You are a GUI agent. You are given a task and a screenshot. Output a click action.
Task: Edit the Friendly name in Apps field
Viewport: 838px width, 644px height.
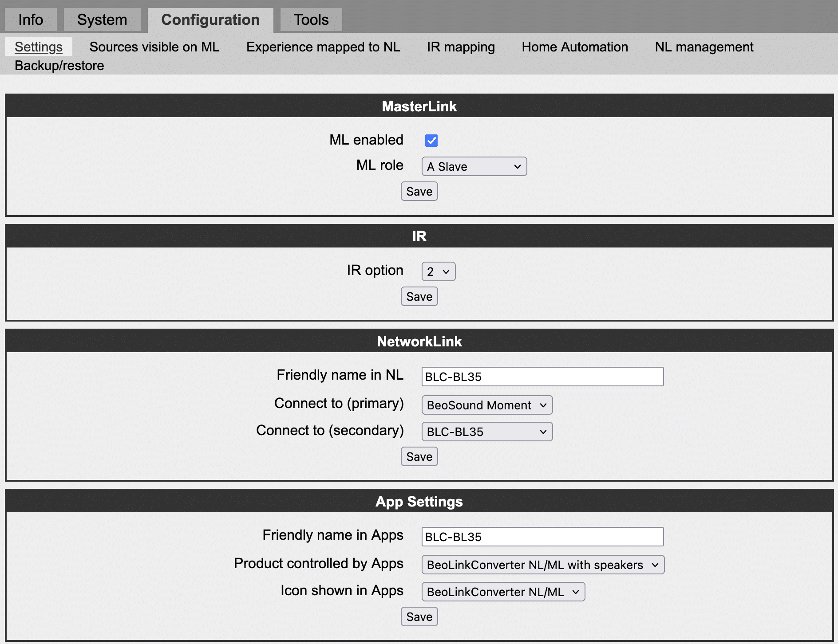point(542,537)
